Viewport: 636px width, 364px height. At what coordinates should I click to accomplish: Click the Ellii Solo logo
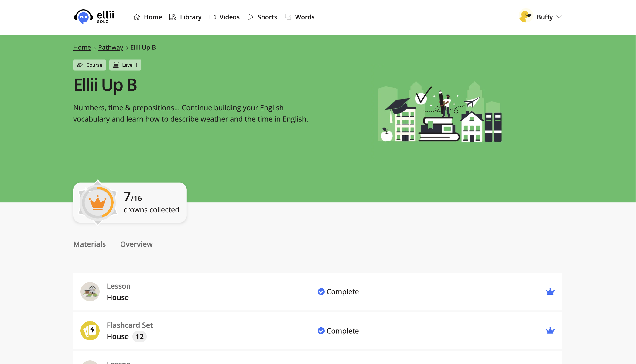(x=94, y=17)
